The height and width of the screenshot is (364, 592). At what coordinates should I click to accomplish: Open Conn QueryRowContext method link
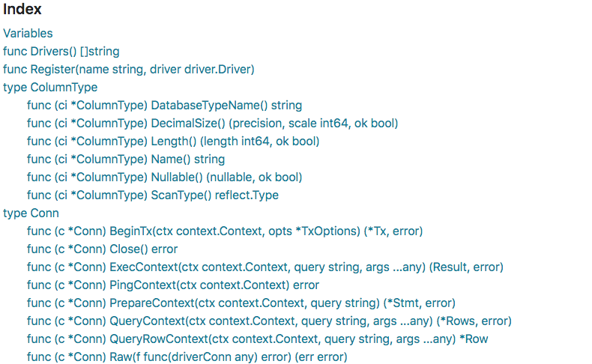tap(258, 339)
